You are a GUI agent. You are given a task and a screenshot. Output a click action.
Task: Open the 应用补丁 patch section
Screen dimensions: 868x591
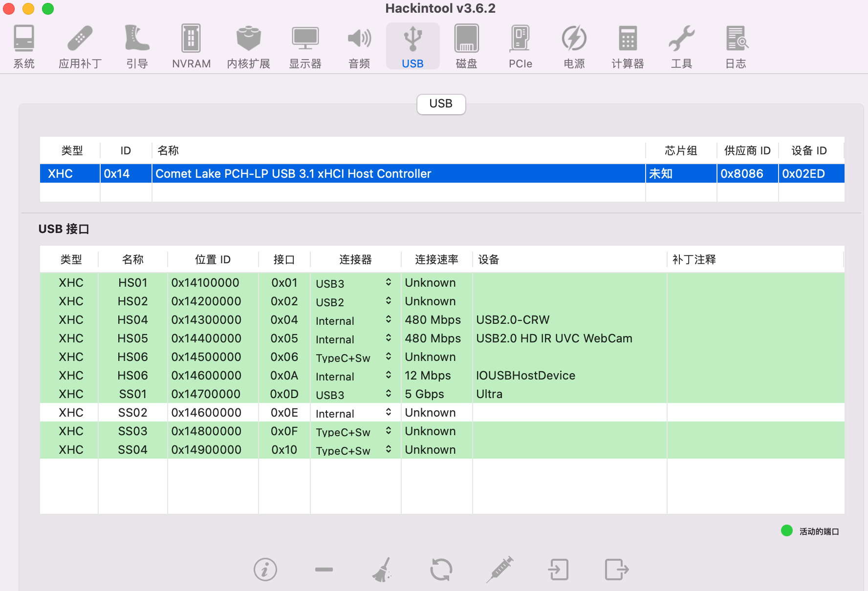[x=80, y=46]
